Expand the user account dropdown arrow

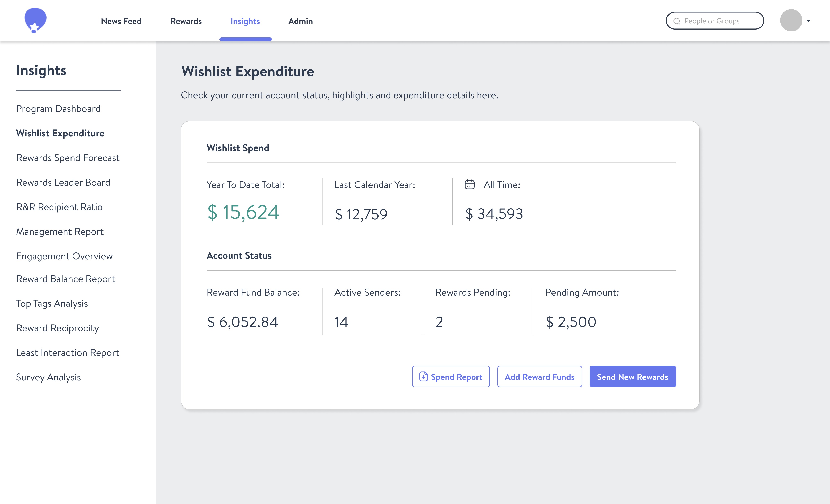(x=808, y=21)
